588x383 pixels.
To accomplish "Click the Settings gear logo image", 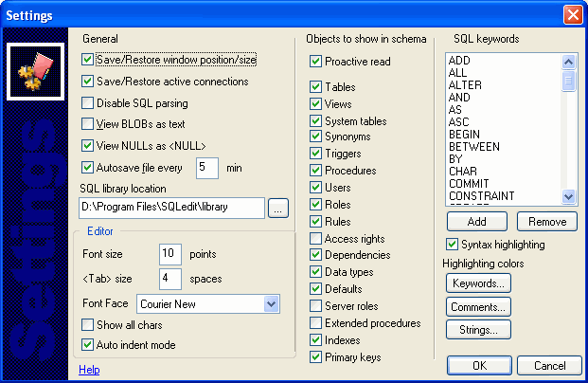I will click(x=36, y=72).
